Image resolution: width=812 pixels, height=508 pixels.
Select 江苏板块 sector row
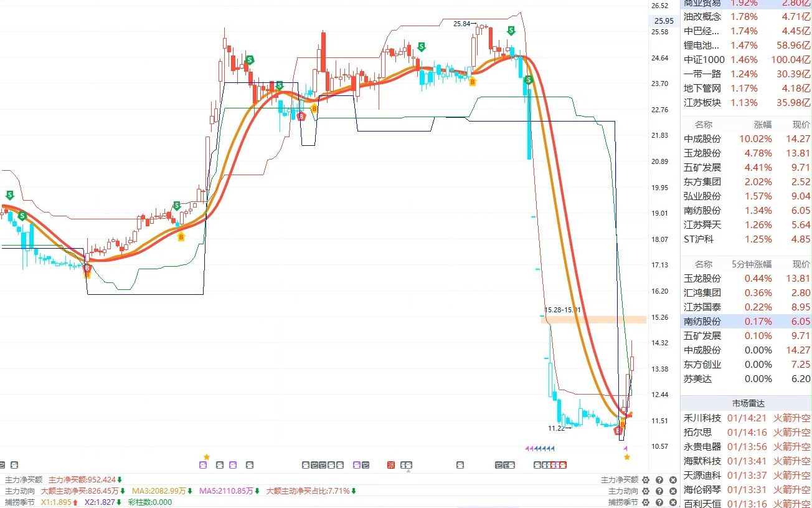click(746, 103)
